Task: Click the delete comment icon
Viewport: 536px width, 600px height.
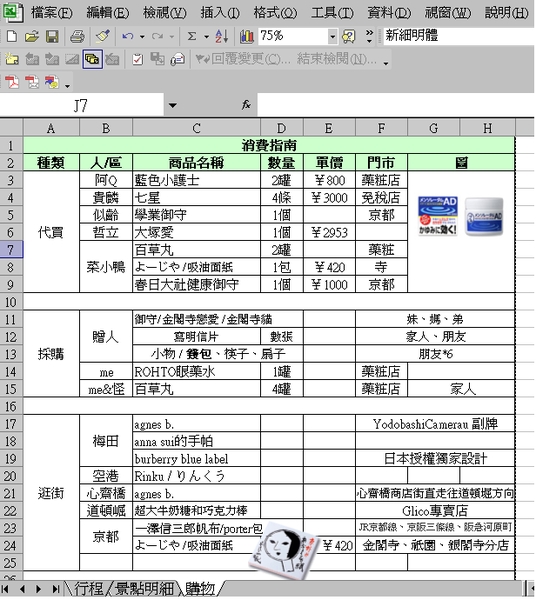Action: click(112, 59)
